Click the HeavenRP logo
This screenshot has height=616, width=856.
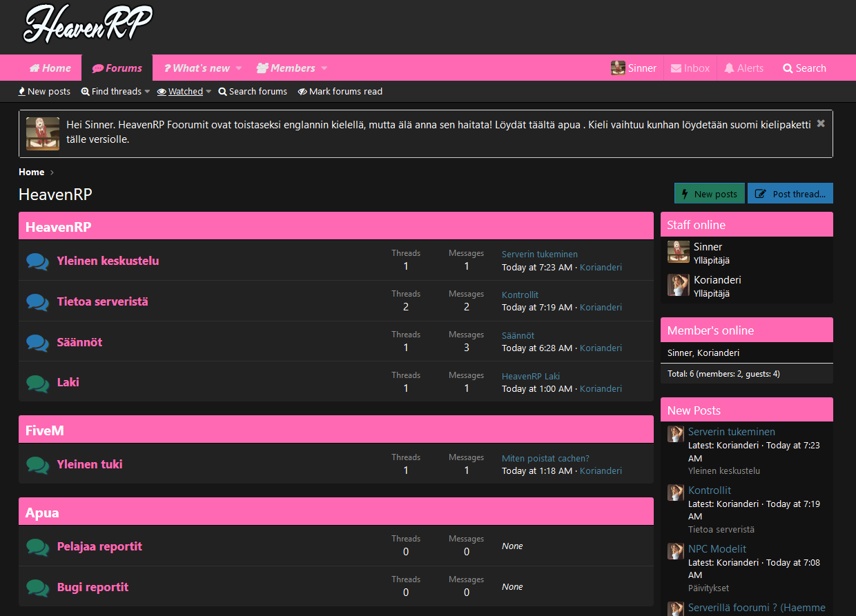click(88, 25)
